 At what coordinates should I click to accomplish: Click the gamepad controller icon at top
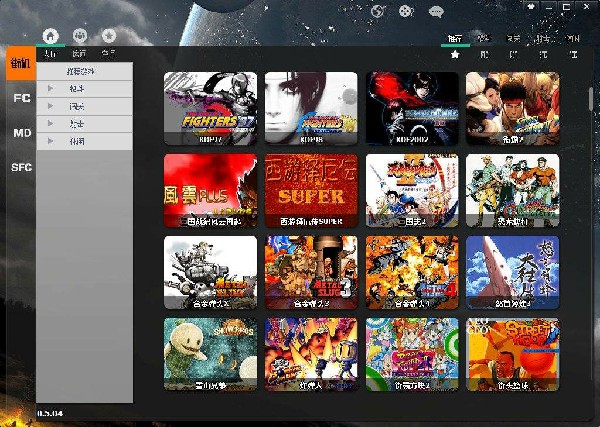(405, 12)
